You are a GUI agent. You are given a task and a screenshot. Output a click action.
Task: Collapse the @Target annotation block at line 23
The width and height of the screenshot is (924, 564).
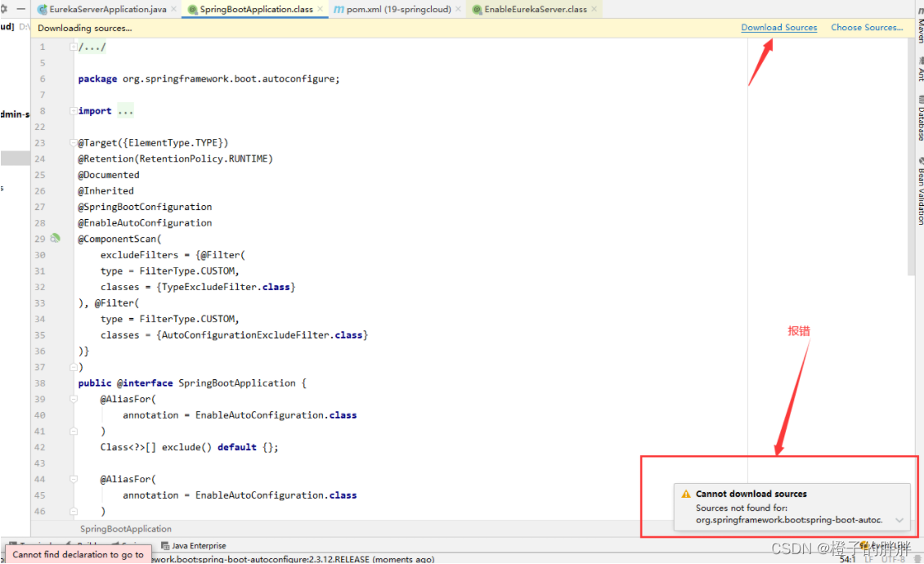pos(73,142)
